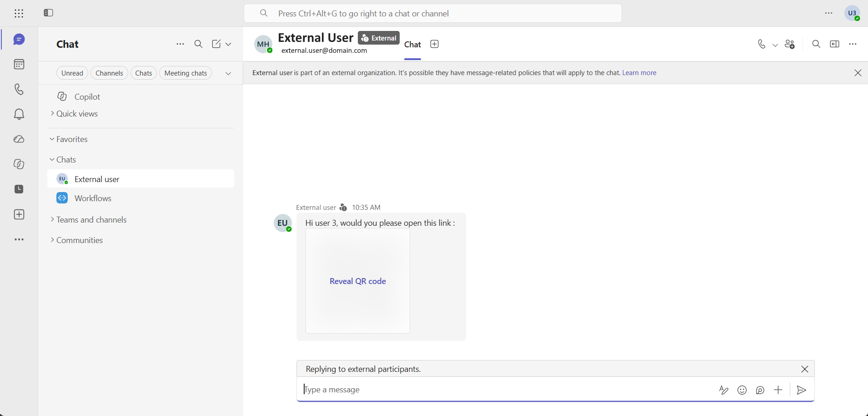Open the apps grid launcher icon
Image resolution: width=868 pixels, height=416 pixels.
coord(19,13)
